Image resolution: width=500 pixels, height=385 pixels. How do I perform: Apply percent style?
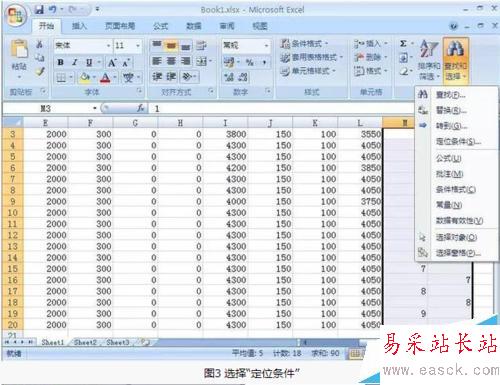(x=249, y=62)
